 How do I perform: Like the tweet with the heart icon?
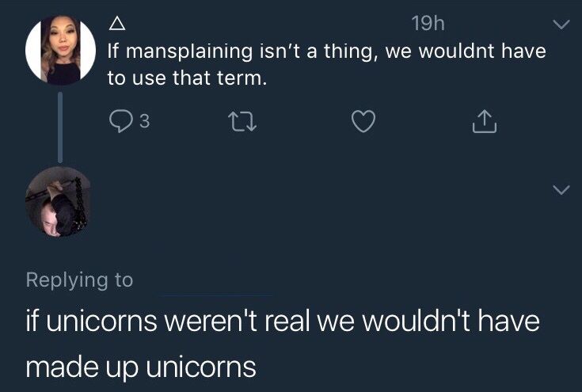[x=363, y=121]
